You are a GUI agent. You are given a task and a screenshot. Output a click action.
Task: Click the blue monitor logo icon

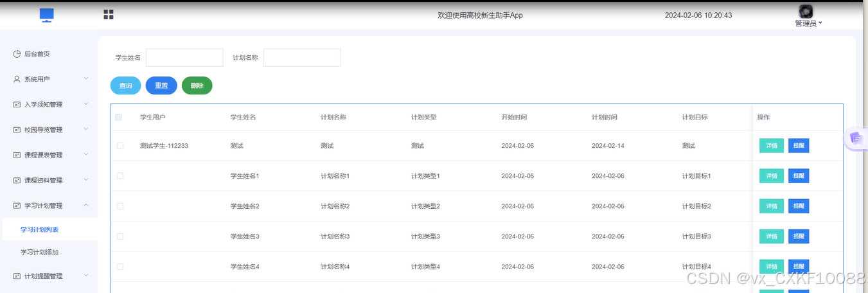(46, 15)
